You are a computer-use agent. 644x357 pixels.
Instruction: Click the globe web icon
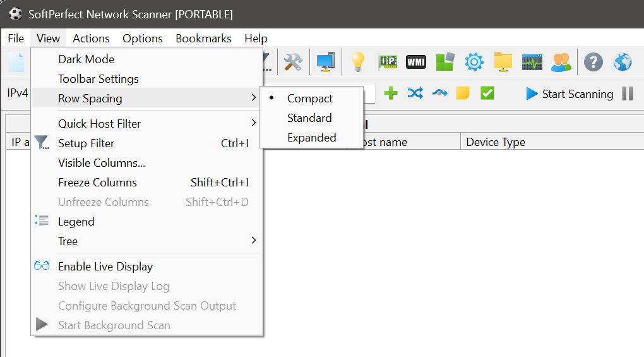(623, 63)
